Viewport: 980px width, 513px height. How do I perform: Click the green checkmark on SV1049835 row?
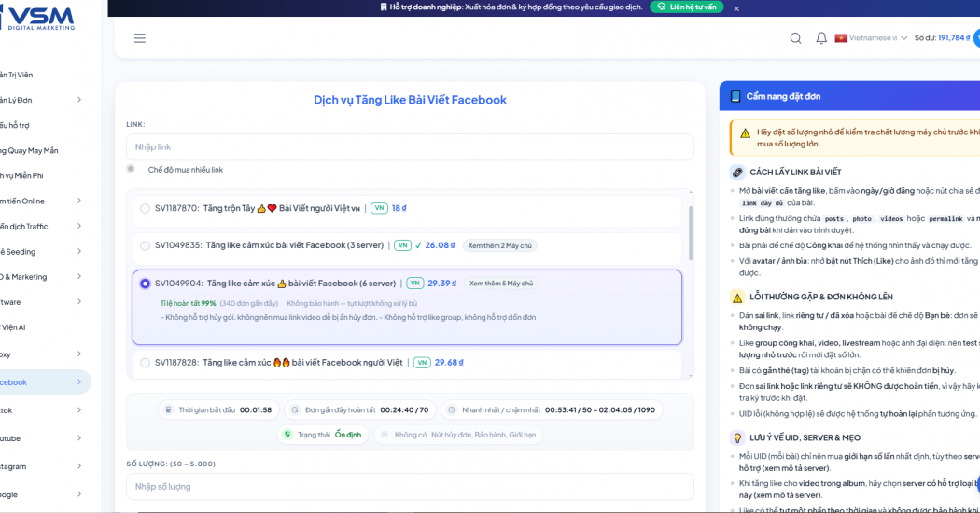418,245
